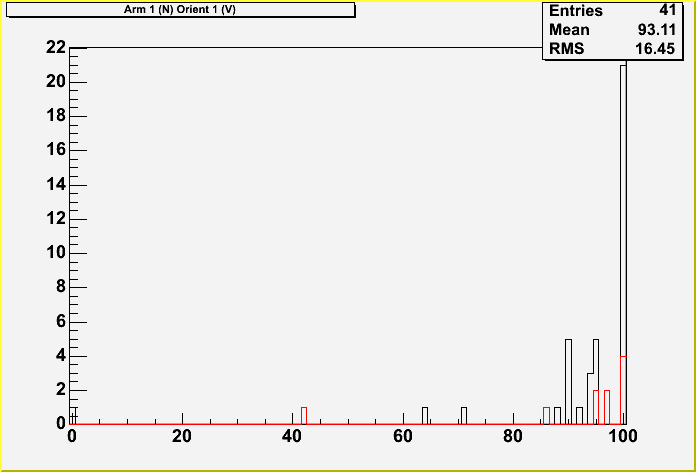Image resolution: width=696 pixels, height=472 pixels.
Task: Click the y-axis label 2
Action: click(x=61, y=391)
